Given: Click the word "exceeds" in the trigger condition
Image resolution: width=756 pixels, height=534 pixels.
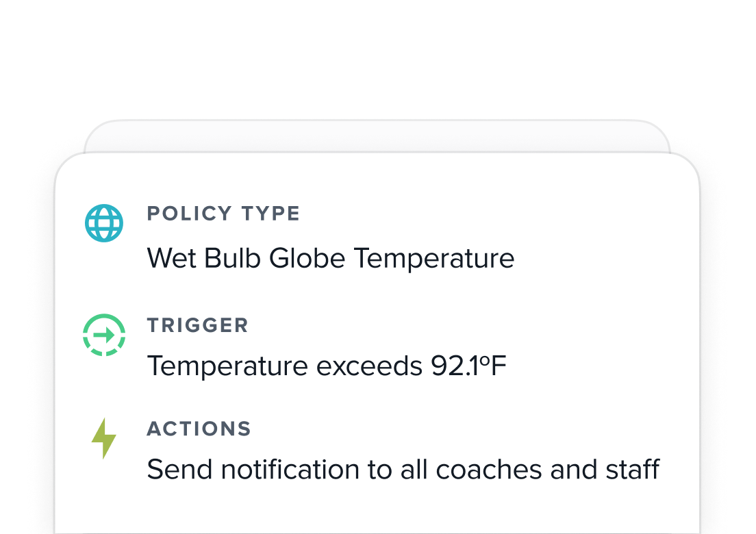Looking at the screenshot, I should (x=369, y=366).
